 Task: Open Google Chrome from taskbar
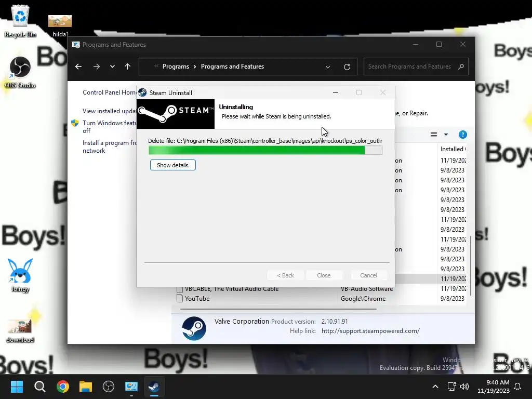(x=63, y=387)
